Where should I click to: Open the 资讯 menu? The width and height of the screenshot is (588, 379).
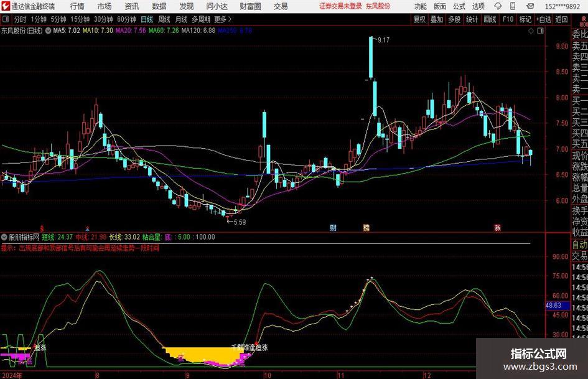coord(132,6)
